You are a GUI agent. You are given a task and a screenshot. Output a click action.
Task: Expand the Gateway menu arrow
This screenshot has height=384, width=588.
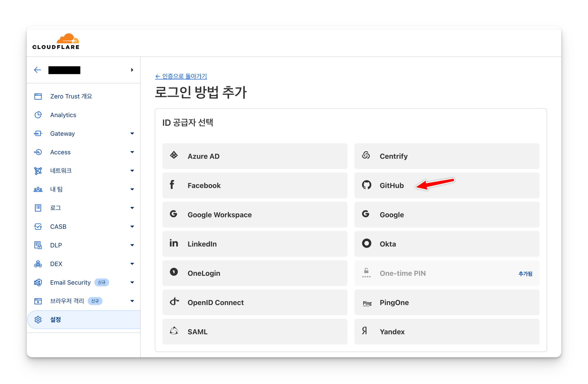pyautogui.click(x=132, y=133)
